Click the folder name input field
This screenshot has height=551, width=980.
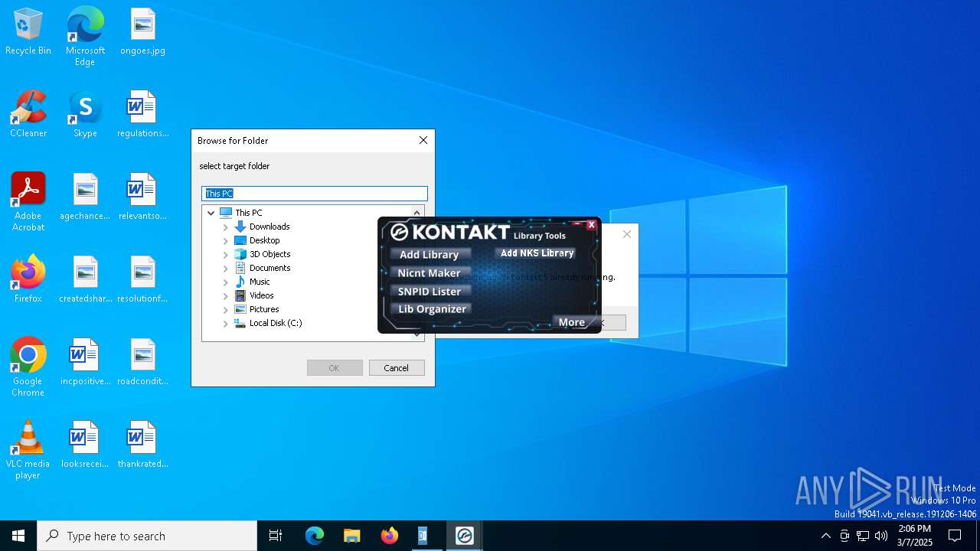pos(315,194)
